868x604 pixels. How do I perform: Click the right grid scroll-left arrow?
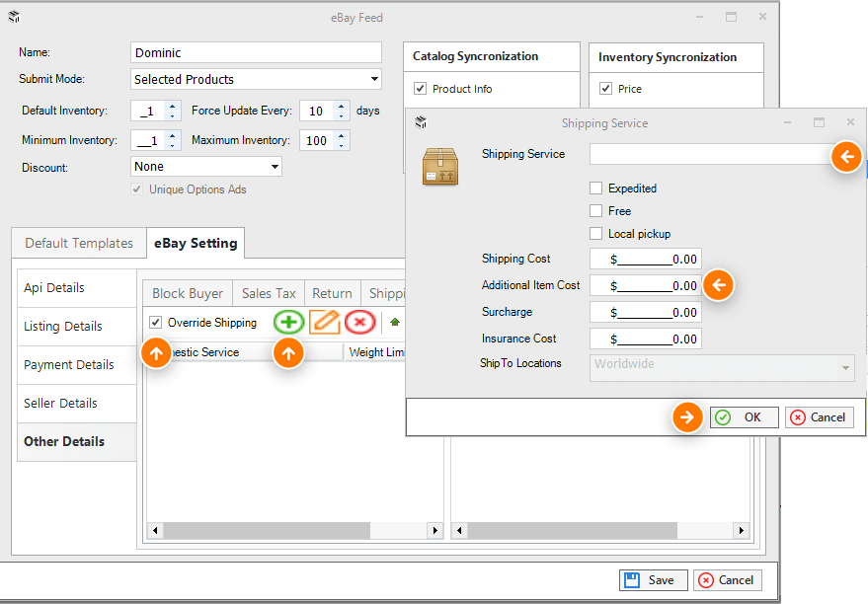click(459, 530)
